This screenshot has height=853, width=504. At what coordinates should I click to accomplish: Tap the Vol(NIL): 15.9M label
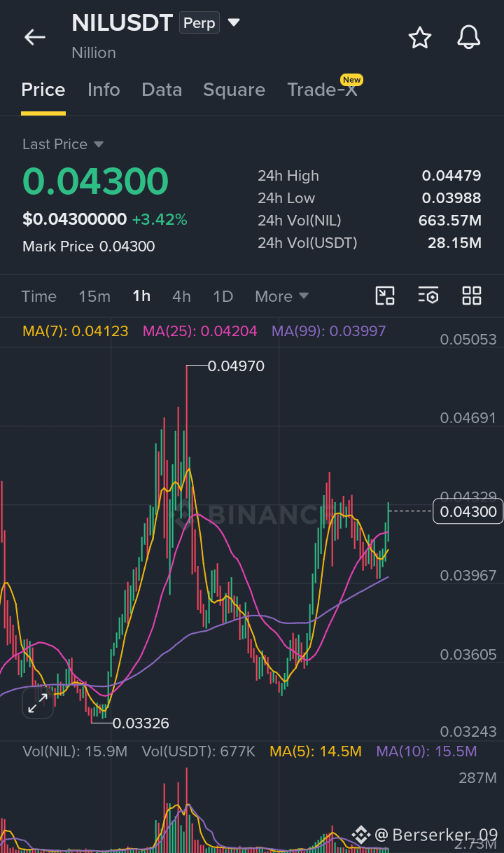75,751
